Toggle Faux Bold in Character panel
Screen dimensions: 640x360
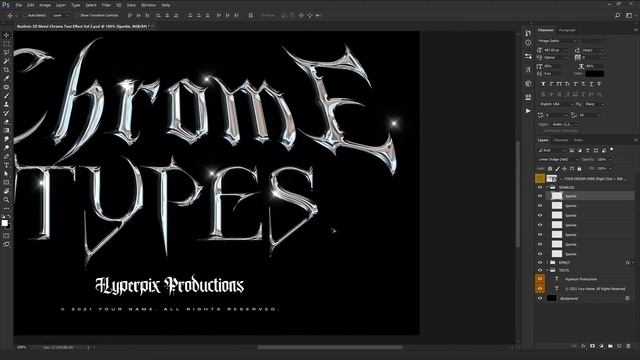tap(543, 84)
